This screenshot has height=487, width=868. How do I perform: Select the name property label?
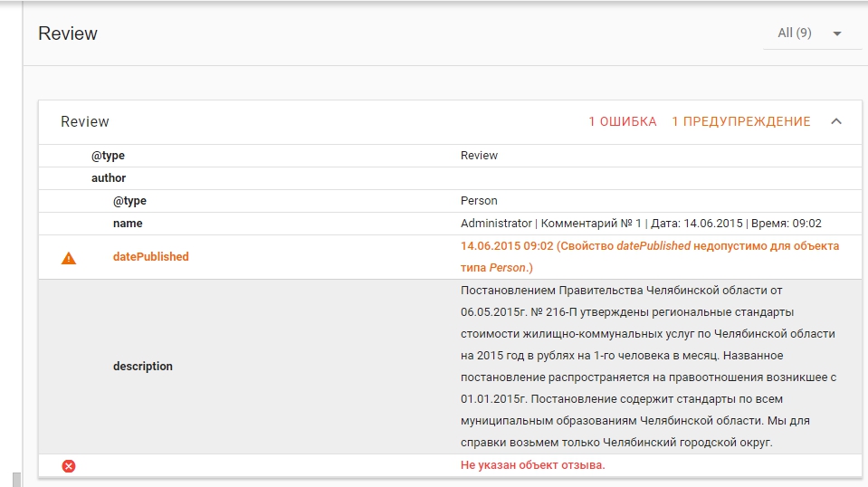pos(128,224)
